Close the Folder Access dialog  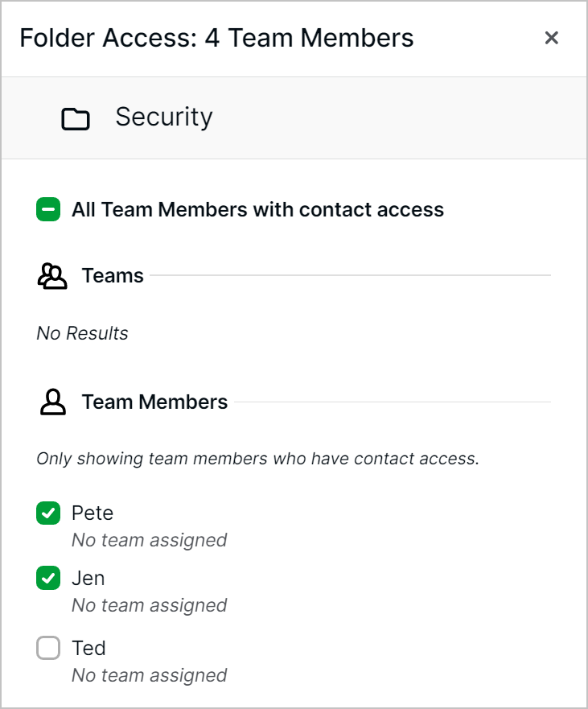click(551, 38)
